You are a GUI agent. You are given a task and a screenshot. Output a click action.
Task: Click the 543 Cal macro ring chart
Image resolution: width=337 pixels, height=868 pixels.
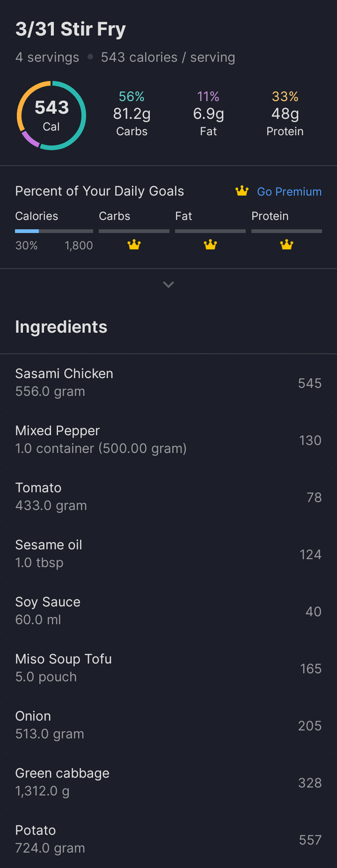51,115
